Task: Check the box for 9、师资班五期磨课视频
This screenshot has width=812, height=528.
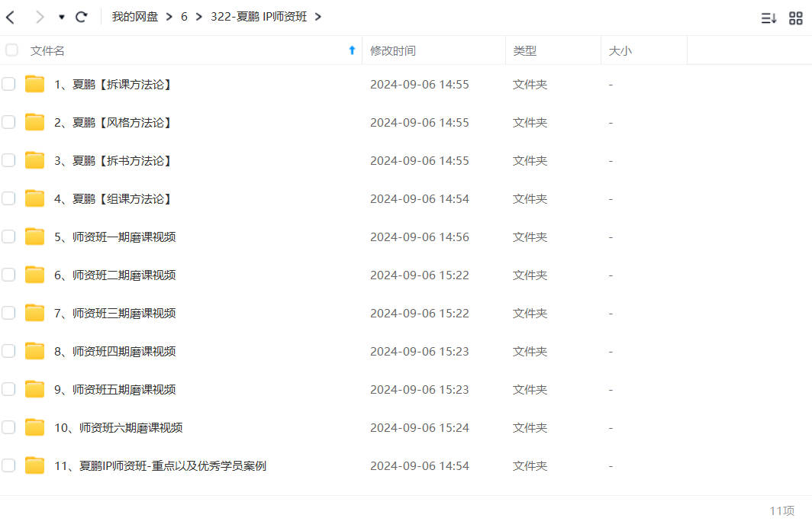Action: tap(8, 389)
